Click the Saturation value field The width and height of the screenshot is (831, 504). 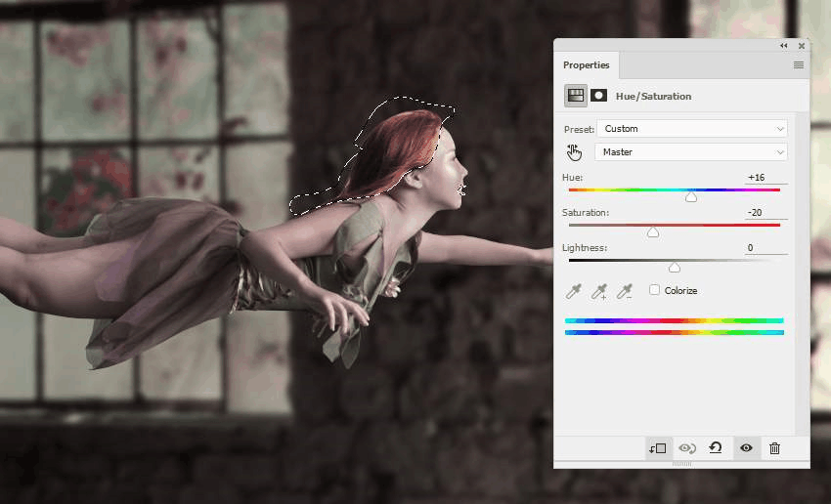[765, 212]
